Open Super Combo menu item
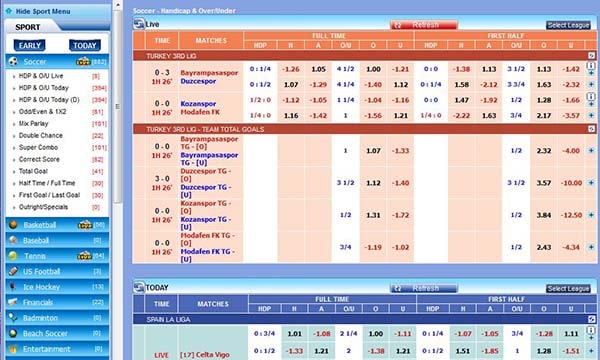The height and width of the screenshot is (360, 600). [38, 147]
